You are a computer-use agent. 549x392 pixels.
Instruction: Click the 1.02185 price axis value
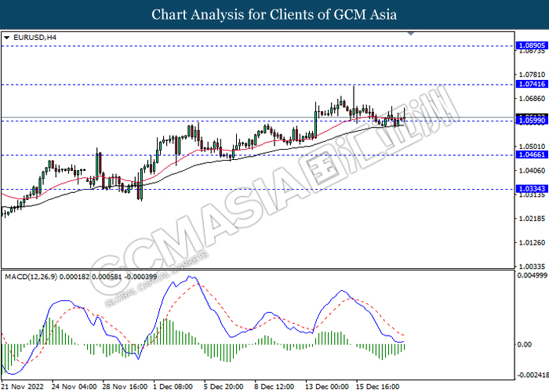[x=533, y=219]
